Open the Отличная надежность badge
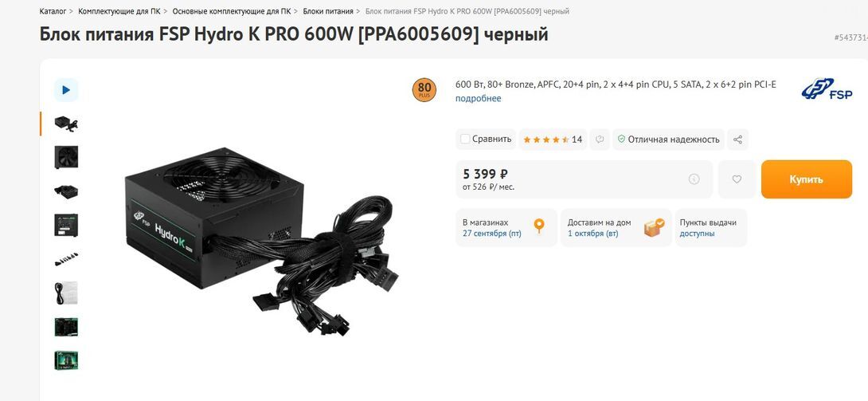 point(669,140)
